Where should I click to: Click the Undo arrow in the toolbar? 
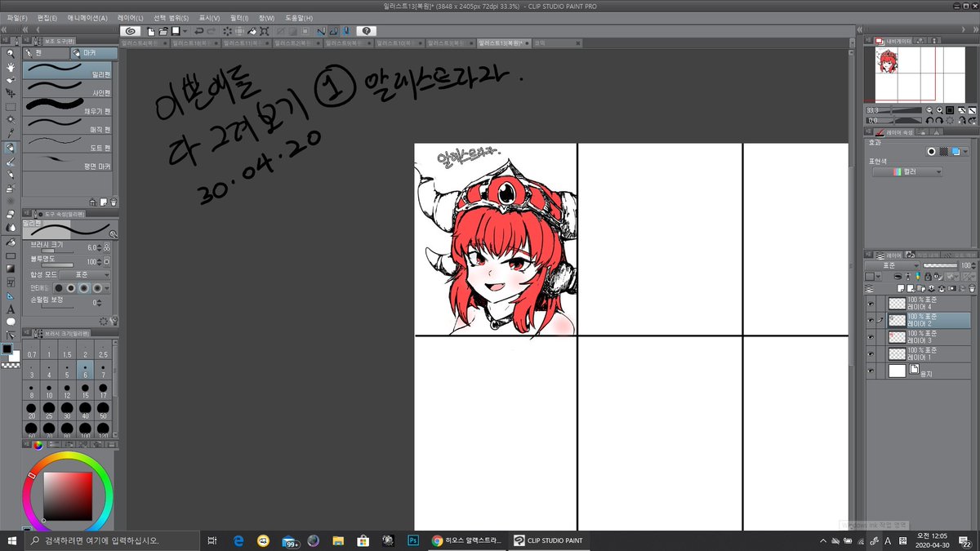click(x=199, y=32)
